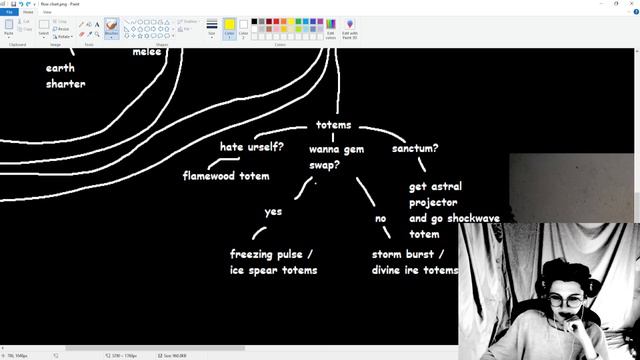The height and width of the screenshot is (360, 640).
Task: Select the Triangle shape in top row
Action: pyautogui.click(x=167, y=22)
